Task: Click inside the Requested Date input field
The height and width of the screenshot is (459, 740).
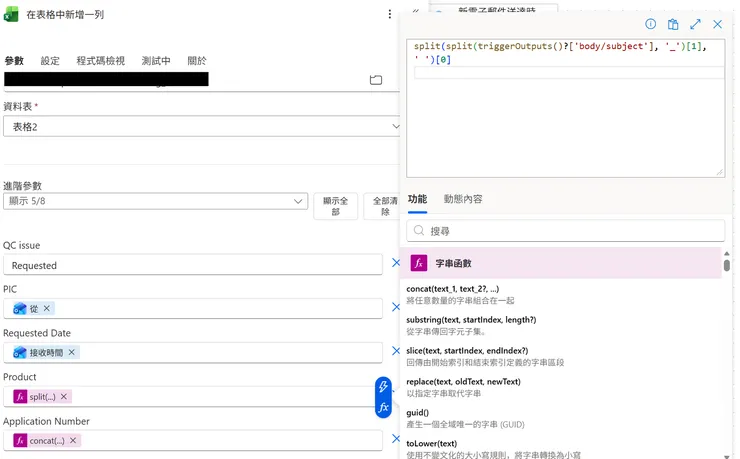Action: tap(193, 352)
